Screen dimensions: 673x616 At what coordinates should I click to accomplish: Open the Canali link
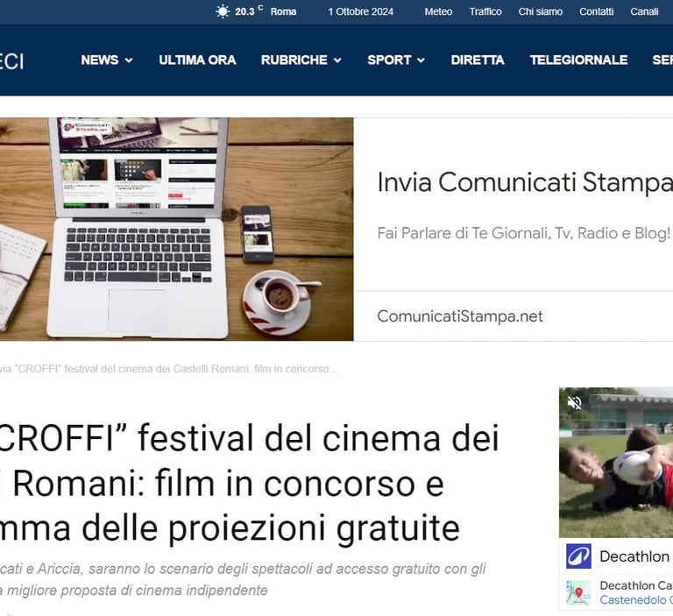point(644,11)
